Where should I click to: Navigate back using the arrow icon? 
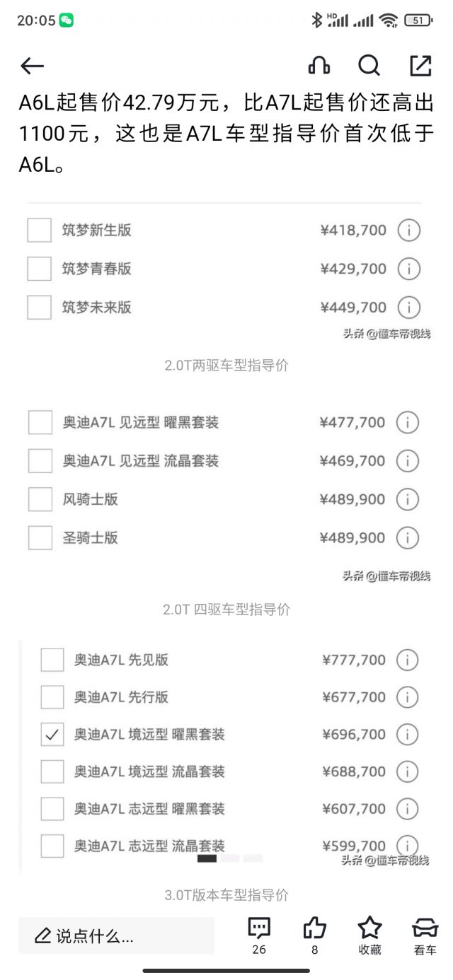tap(31, 66)
